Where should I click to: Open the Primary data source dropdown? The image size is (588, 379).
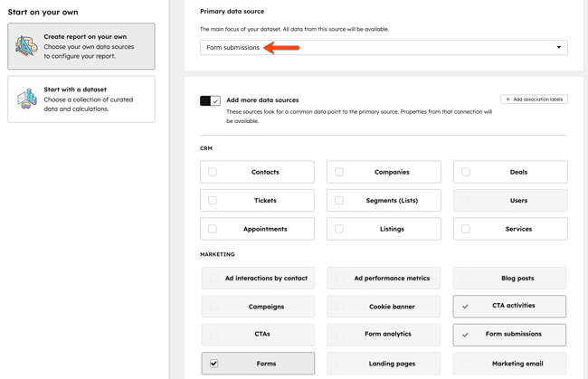click(384, 48)
